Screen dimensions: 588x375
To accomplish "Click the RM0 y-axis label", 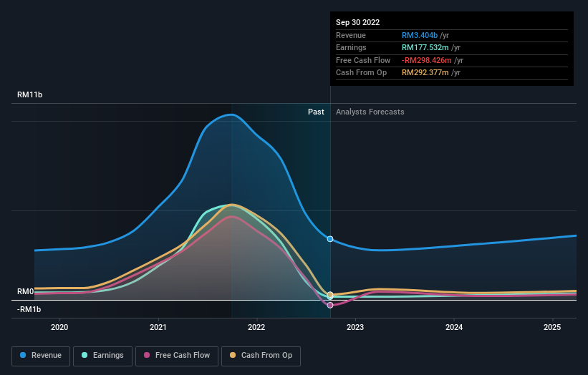I will pyautogui.click(x=26, y=291).
